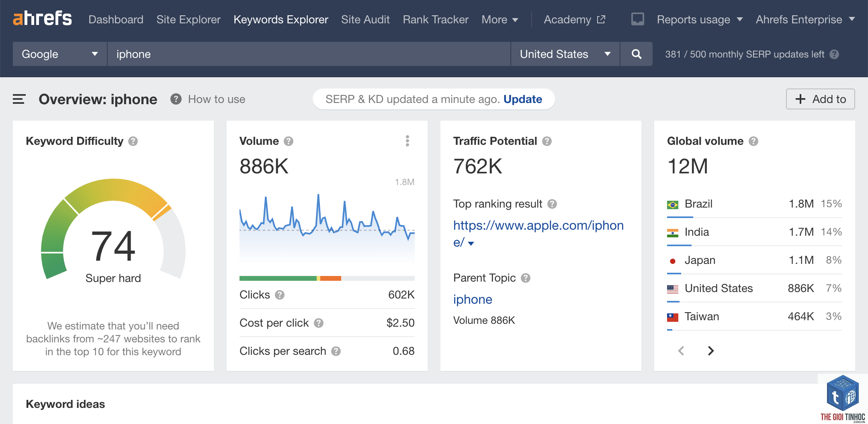Open Reports usage dropdown
The height and width of the screenshot is (424, 868).
point(700,19)
